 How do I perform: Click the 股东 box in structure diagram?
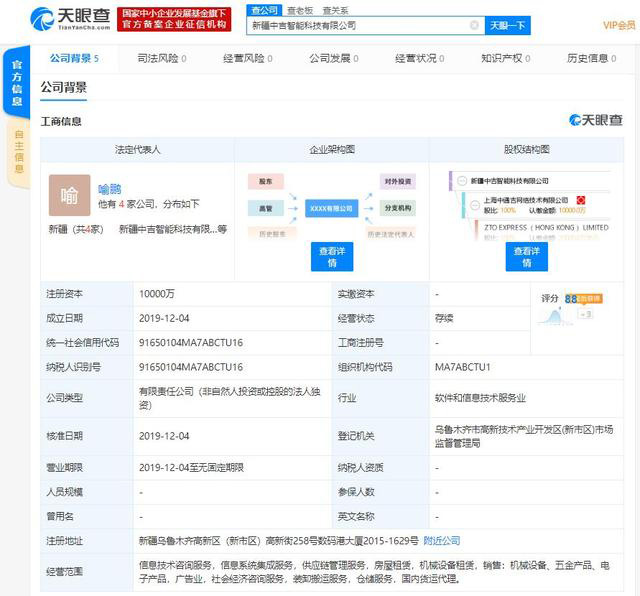(x=266, y=181)
